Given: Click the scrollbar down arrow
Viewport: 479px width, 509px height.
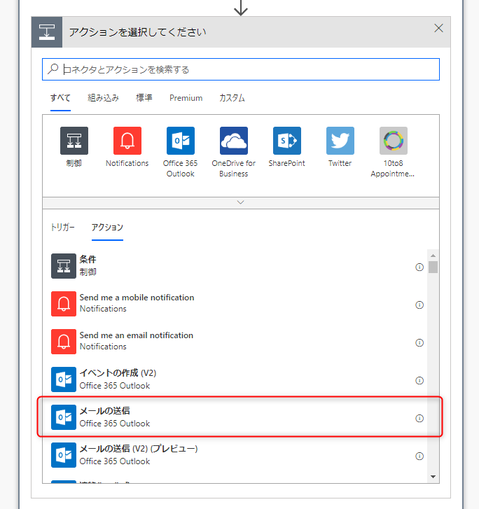Looking at the screenshot, I should point(433,477).
